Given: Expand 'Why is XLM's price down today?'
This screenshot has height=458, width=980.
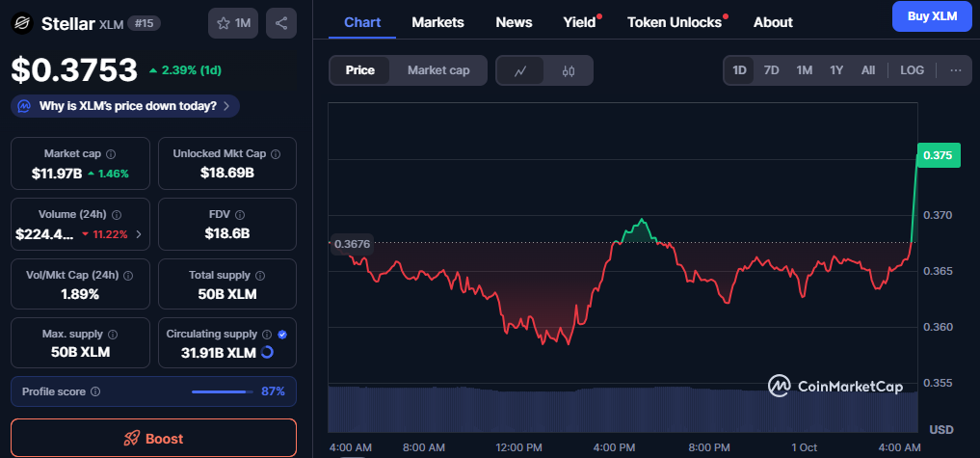Looking at the screenshot, I should click(x=125, y=106).
